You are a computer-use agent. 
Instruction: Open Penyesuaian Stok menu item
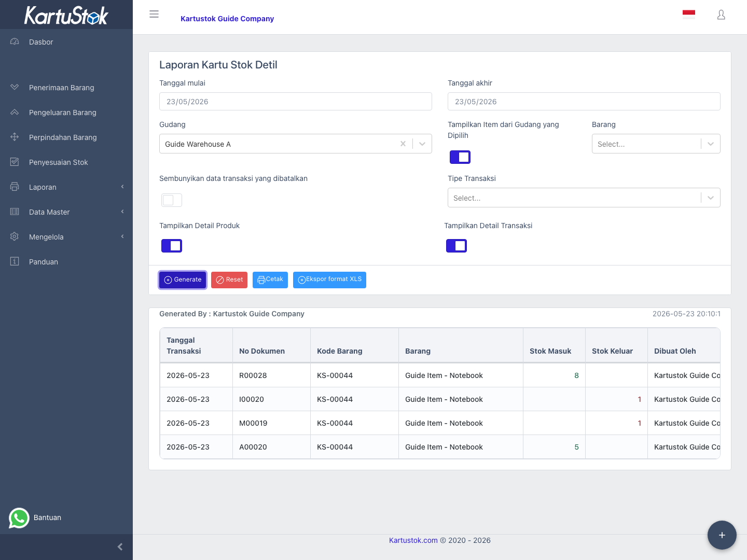[x=66, y=162]
